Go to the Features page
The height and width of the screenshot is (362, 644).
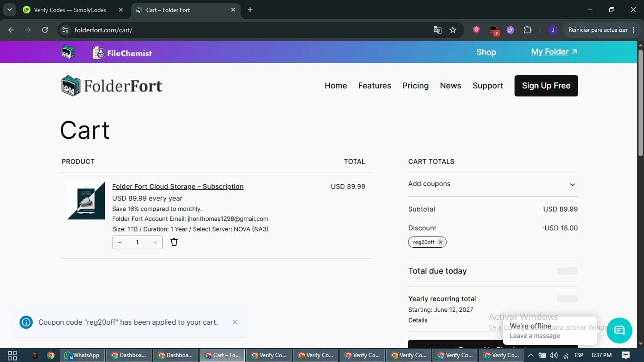coord(375,86)
